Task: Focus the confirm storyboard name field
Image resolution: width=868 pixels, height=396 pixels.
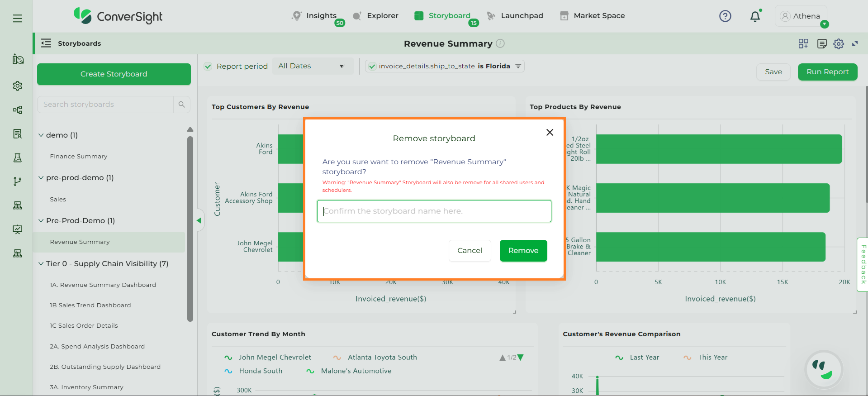Action: pos(434,211)
